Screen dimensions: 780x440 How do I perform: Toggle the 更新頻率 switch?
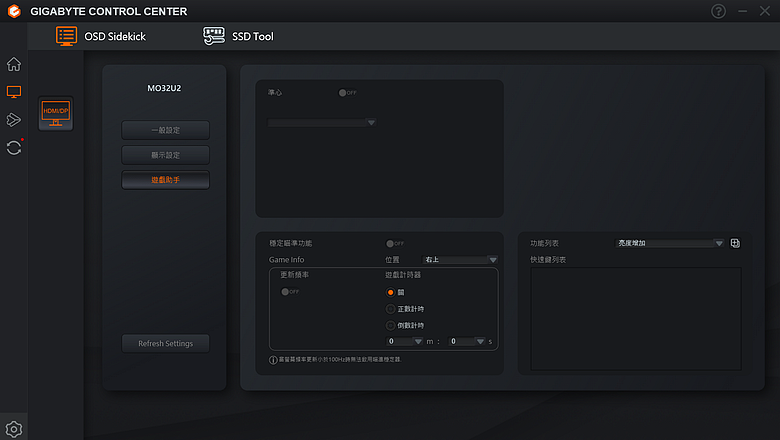[290, 292]
